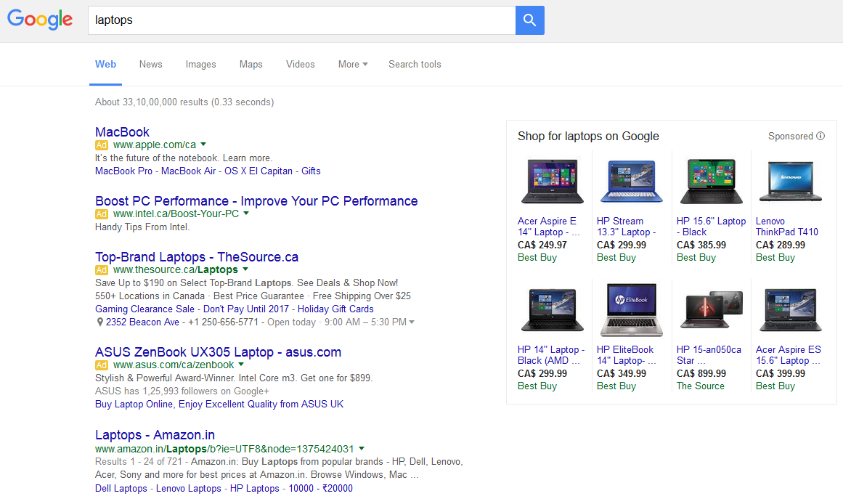Open the Laptops - Amazon.in result
The height and width of the screenshot is (504, 843).
pyautogui.click(x=155, y=435)
